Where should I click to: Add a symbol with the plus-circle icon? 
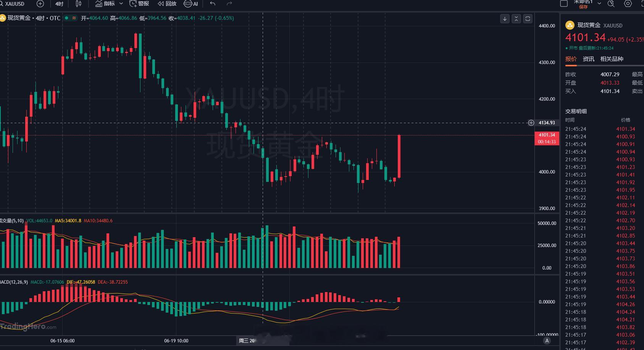click(40, 4)
